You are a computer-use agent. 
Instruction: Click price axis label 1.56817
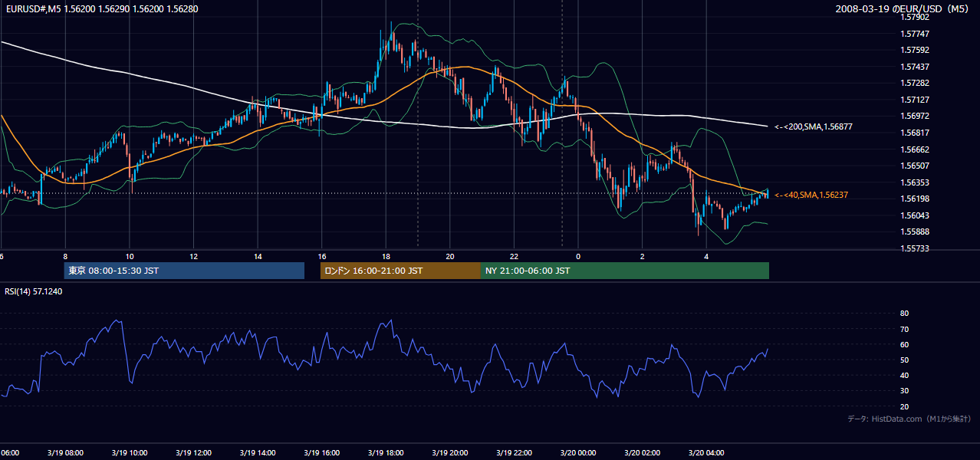[x=914, y=133]
